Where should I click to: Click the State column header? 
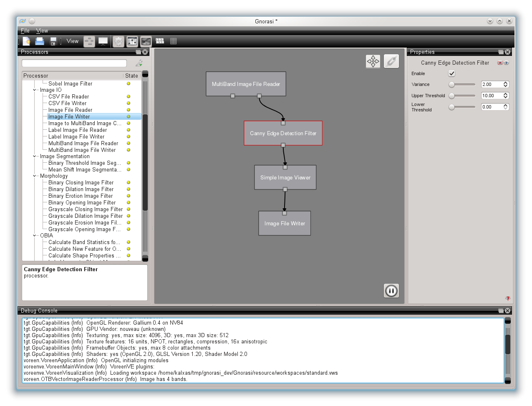pos(131,76)
